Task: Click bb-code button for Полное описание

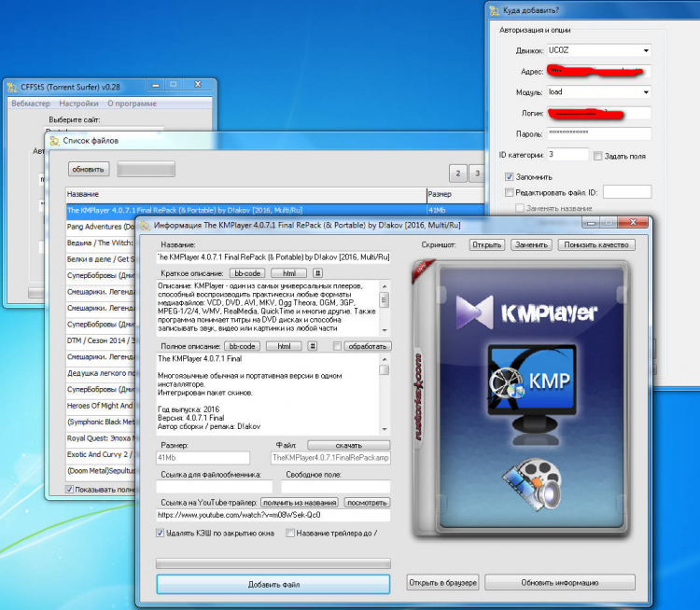Action: pos(242,346)
